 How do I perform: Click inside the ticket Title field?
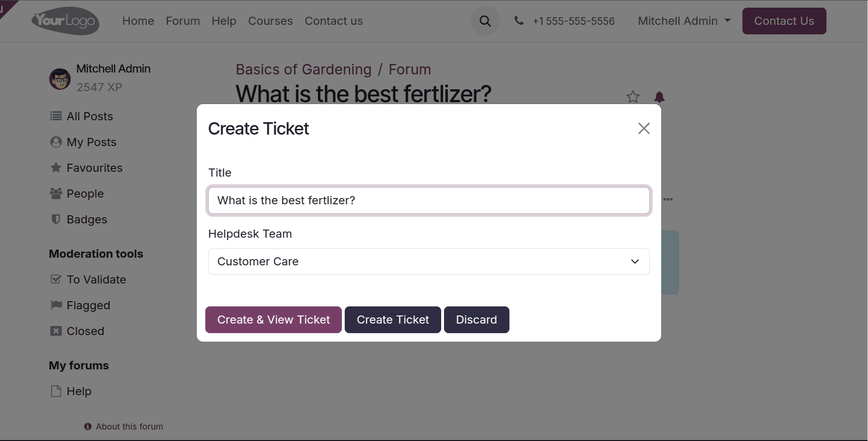[x=428, y=200]
